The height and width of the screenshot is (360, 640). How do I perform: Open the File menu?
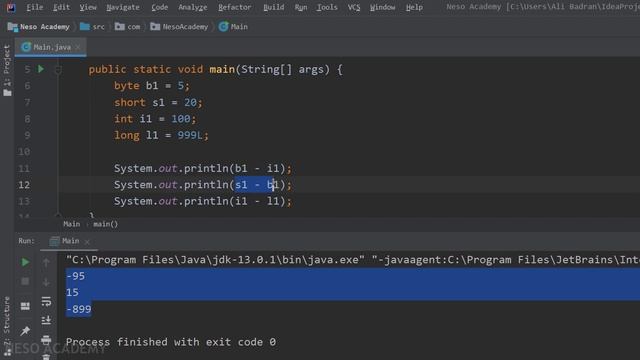34,7
